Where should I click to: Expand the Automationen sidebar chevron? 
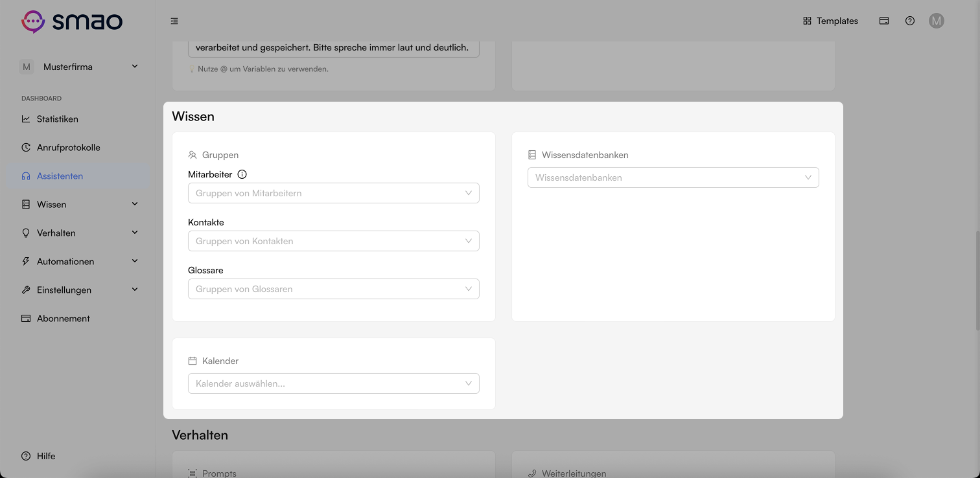135,261
